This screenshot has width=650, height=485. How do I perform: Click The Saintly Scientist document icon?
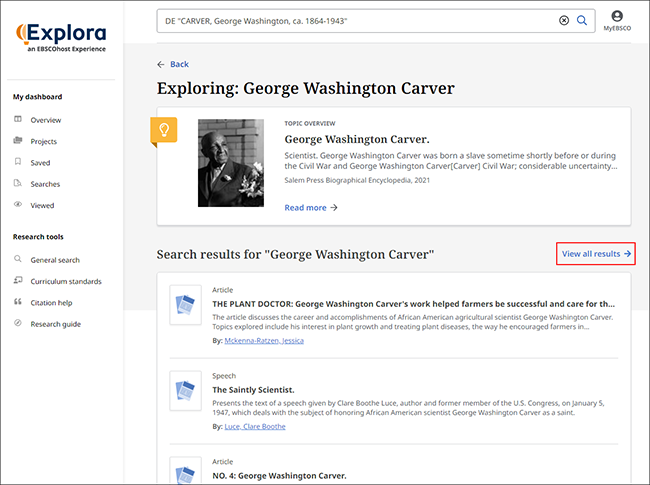click(185, 390)
